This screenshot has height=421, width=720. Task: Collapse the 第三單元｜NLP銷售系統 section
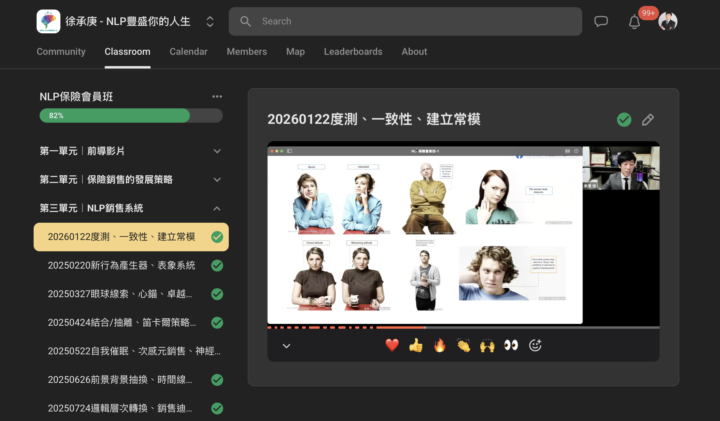click(x=131, y=208)
